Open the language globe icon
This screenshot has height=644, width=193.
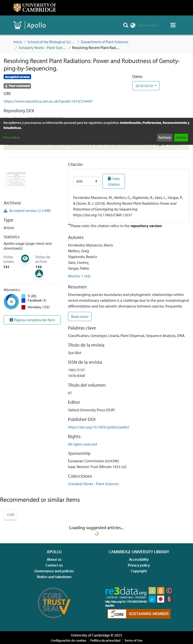coord(133,25)
